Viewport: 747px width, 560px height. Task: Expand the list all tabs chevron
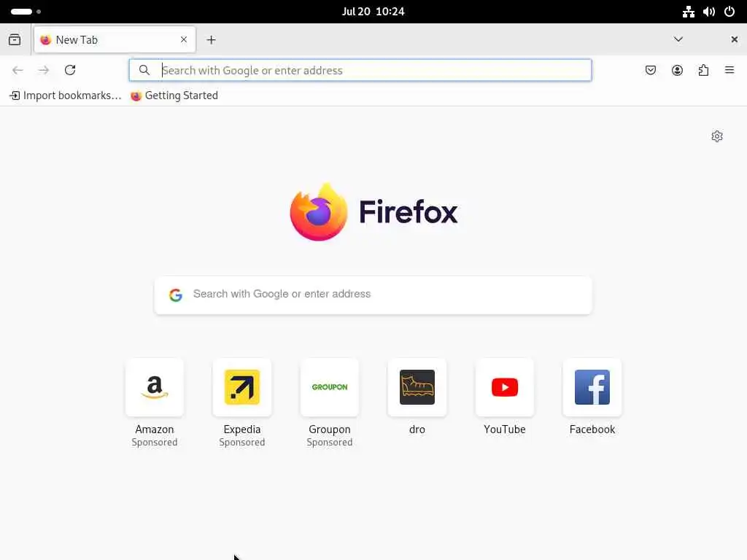click(x=678, y=39)
